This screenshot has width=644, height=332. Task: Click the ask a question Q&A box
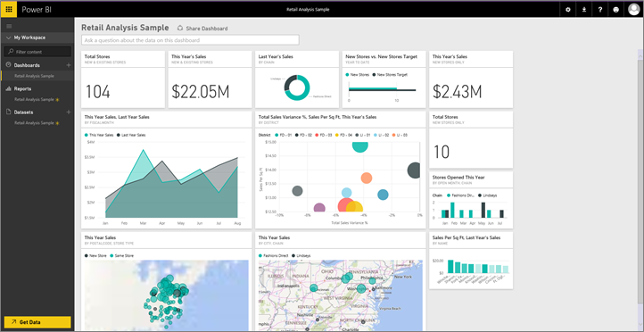coord(190,40)
